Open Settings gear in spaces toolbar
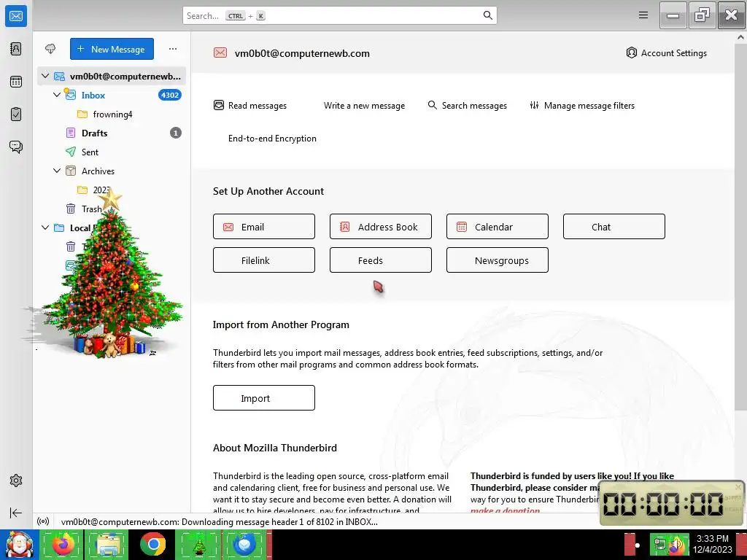 click(16, 481)
